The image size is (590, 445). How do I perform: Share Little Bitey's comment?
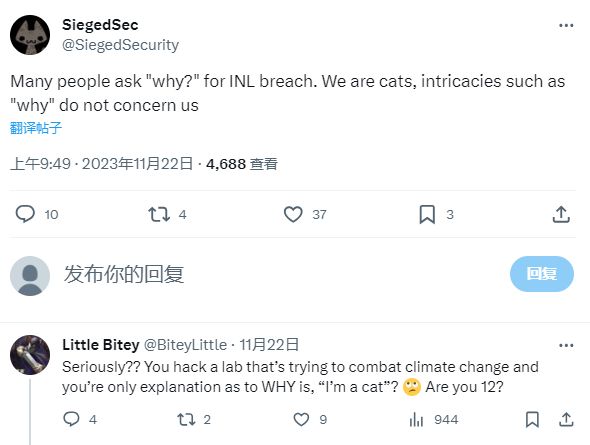click(x=566, y=419)
